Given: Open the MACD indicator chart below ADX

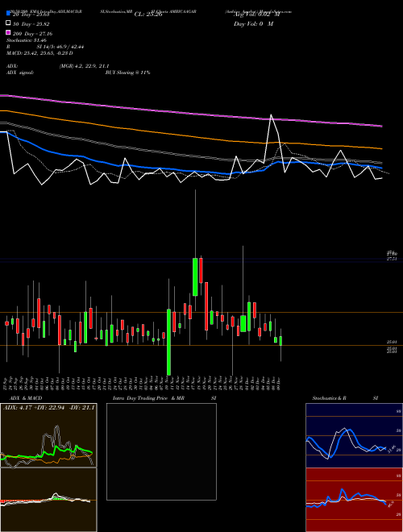Looking at the screenshot, I should pos(48,500).
